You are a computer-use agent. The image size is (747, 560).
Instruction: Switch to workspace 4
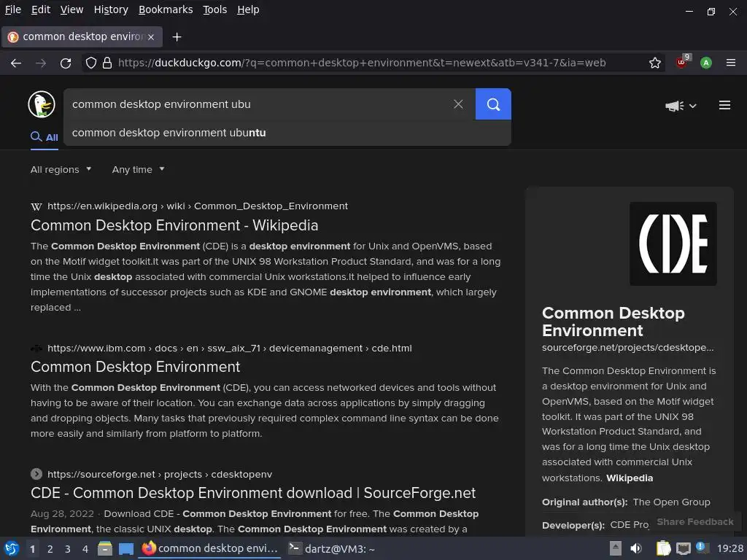85,549
